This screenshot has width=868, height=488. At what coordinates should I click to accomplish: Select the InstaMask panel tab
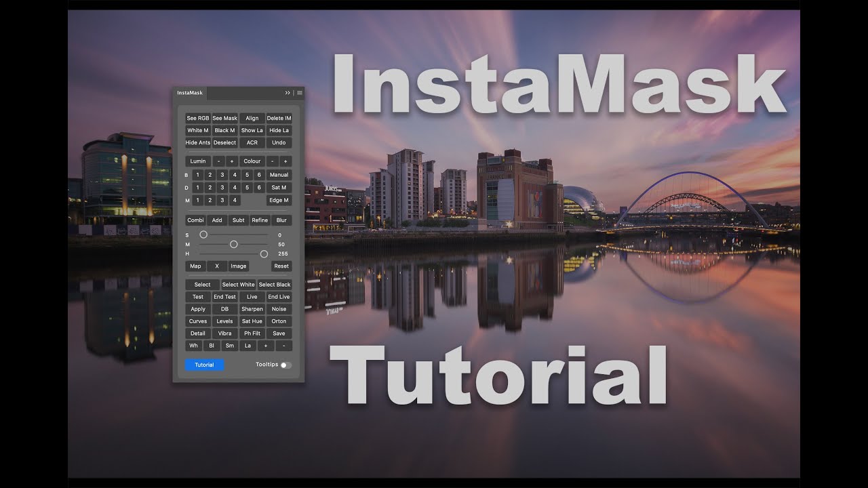190,93
